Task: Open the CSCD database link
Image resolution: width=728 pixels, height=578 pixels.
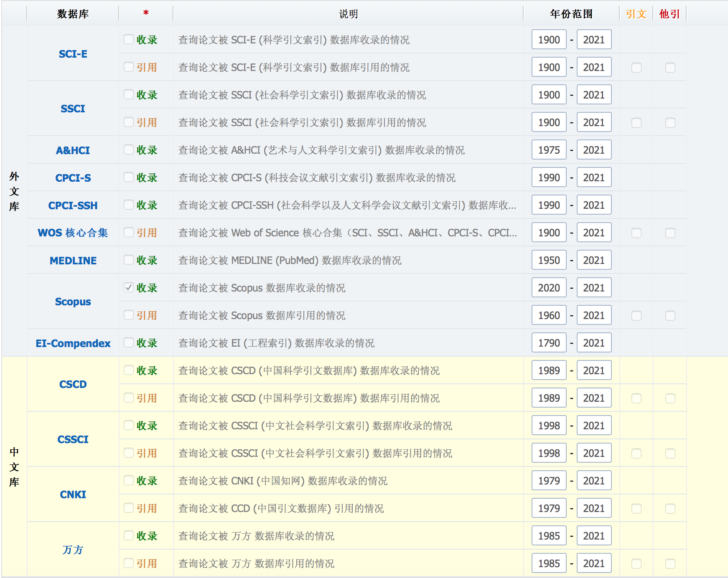Action: point(73,384)
